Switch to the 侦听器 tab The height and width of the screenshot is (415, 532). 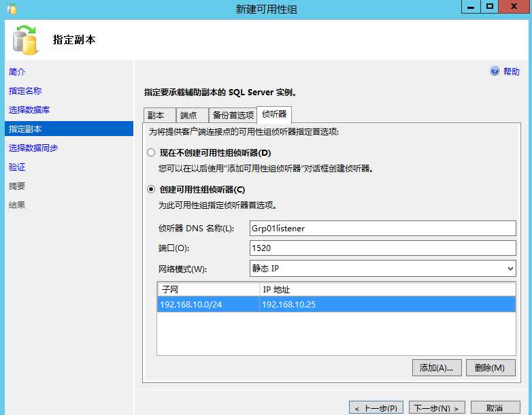274,114
